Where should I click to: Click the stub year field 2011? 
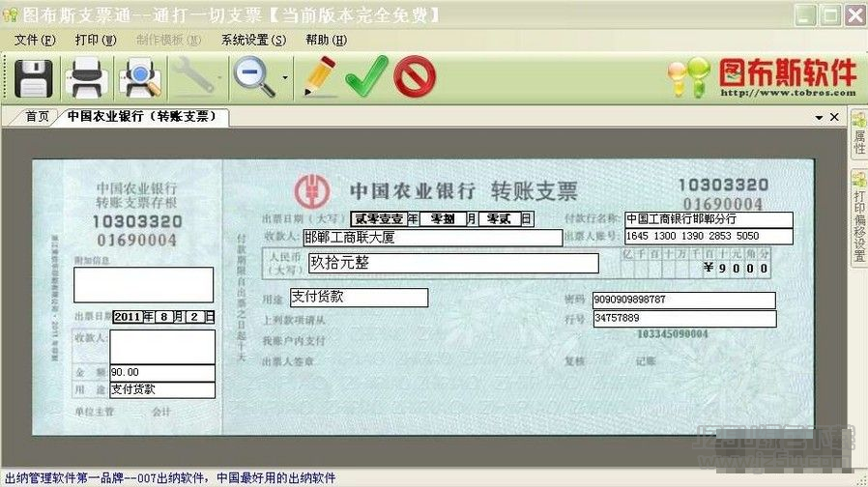[x=128, y=317]
